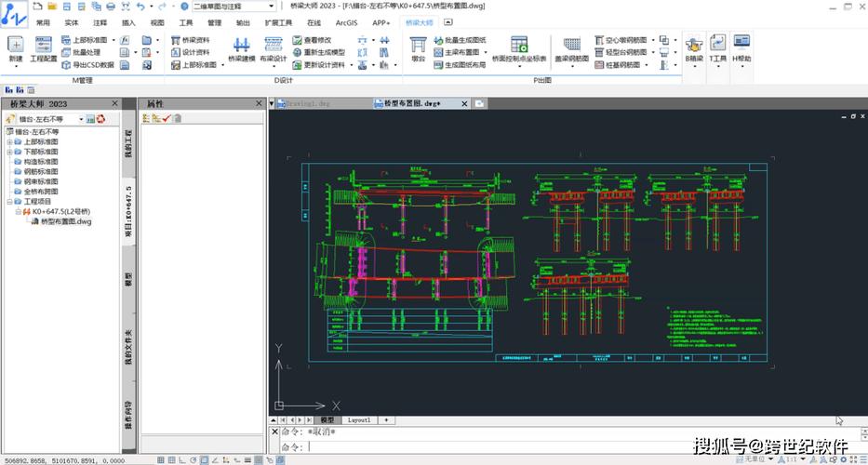The width and height of the screenshot is (868, 465).
Task: Open the 上部标准图 dropdown arrow in M管理
Action: click(x=114, y=40)
